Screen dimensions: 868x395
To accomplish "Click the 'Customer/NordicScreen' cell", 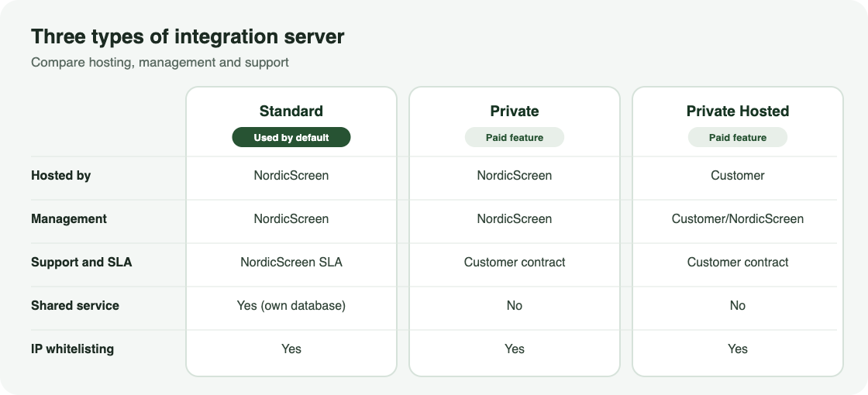I will pyautogui.click(x=737, y=218).
